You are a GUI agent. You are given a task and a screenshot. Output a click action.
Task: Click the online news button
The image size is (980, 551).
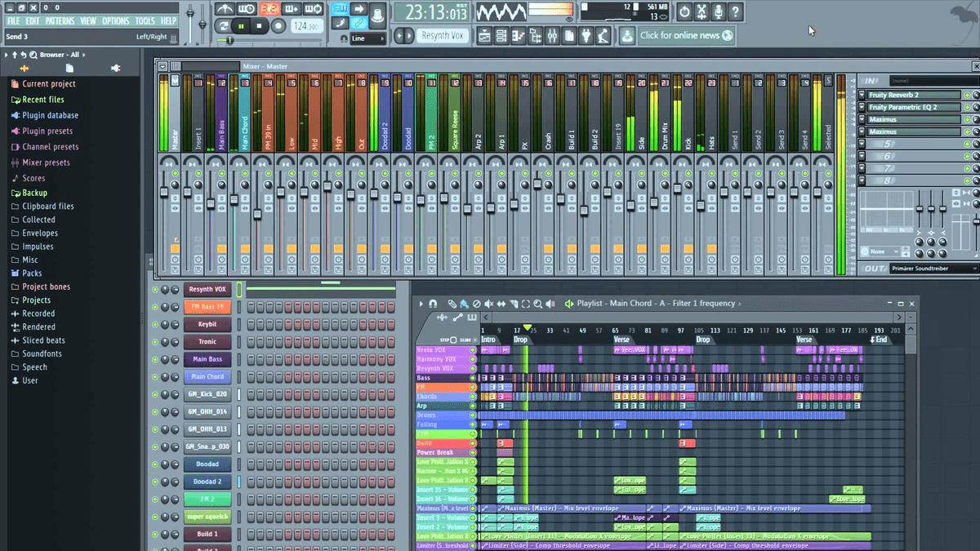click(x=678, y=36)
